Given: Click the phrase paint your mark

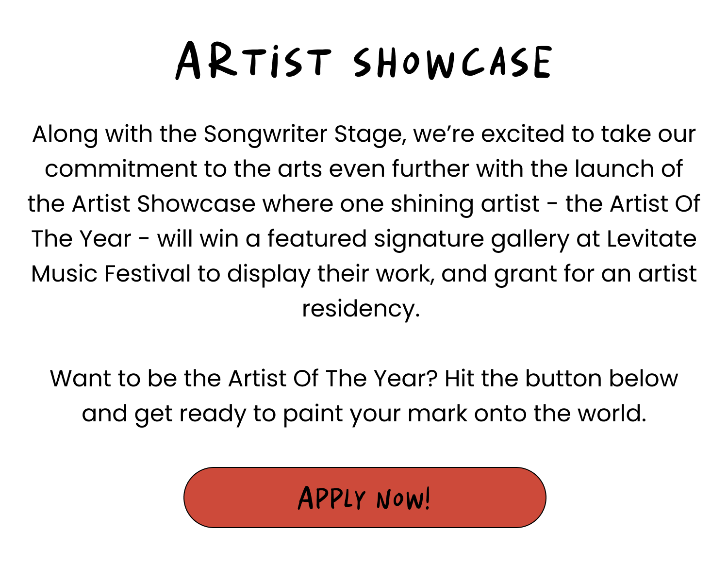Looking at the screenshot, I should (375, 414).
